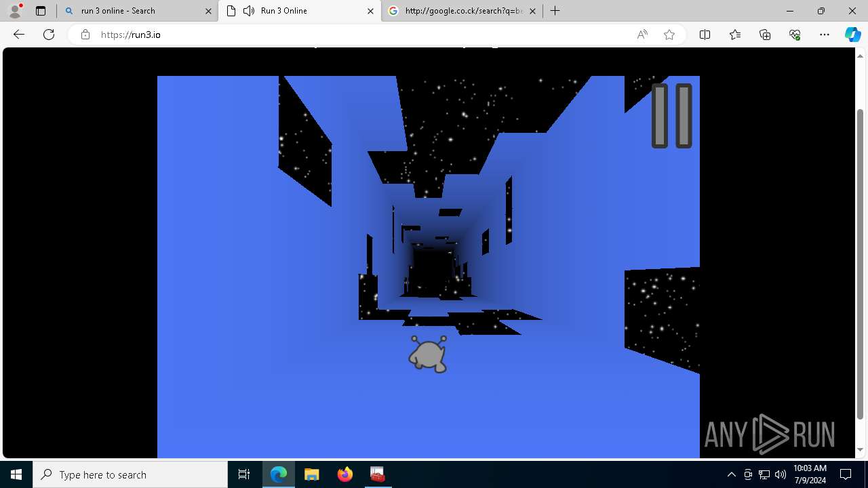The height and width of the screenshot is (488, 868).
Task: Go back to the previous page
Action: pos(19,35)
